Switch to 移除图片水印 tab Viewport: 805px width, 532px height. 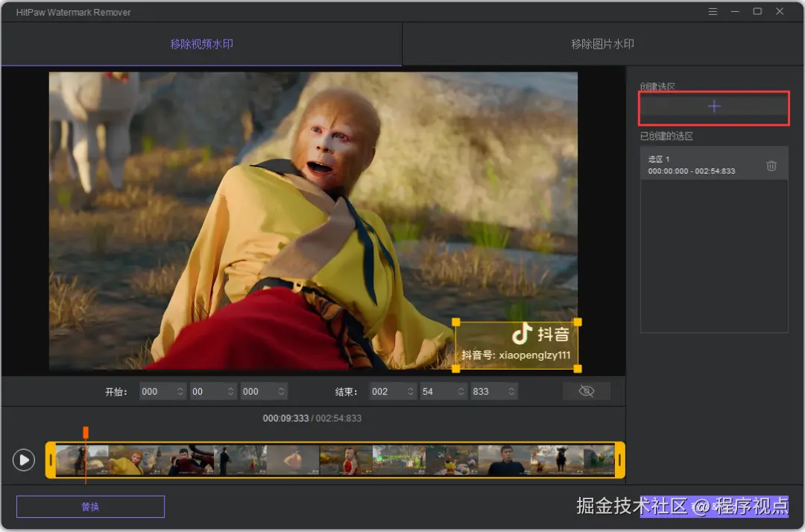[x=603, y=44]
